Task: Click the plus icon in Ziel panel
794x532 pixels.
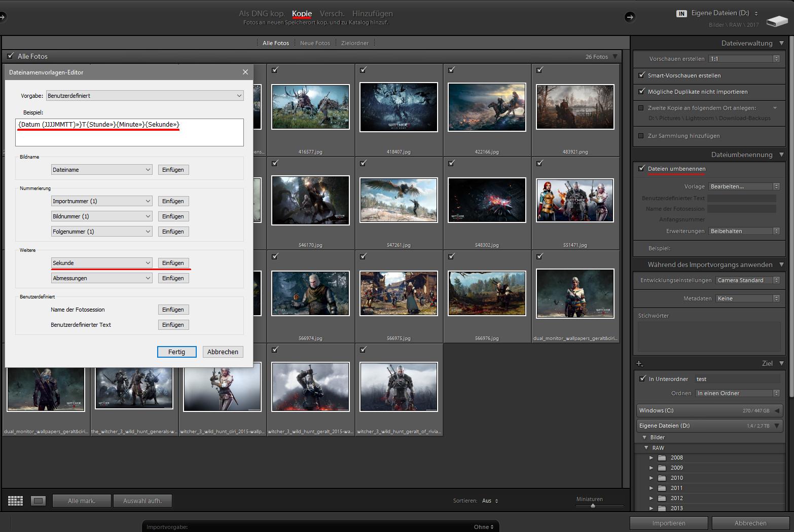Action: (x=640, y=363)
